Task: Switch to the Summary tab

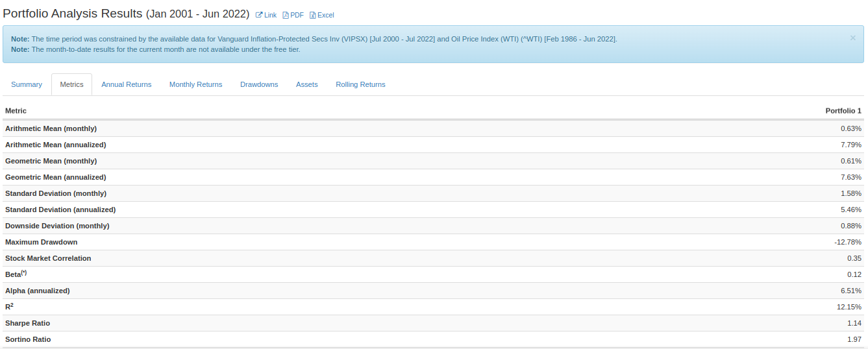Action: click(x=27, y=84)
